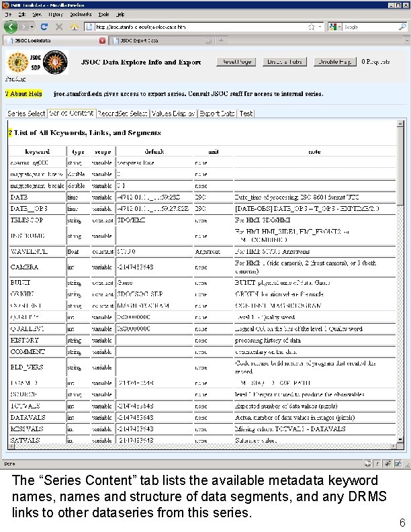Screen dimensions: 411x532
Task: Click the stop loading X icon
Action: click(x=59, y=27)
